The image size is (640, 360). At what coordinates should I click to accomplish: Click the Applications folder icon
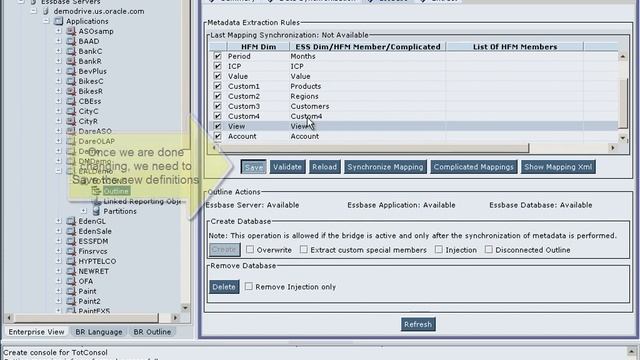click(58, 21)
